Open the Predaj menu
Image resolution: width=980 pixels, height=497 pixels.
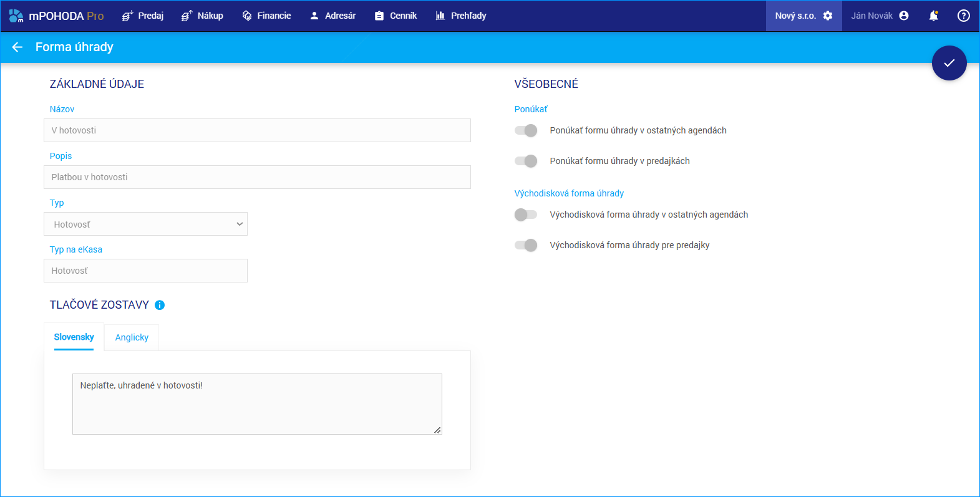[143, 16]
